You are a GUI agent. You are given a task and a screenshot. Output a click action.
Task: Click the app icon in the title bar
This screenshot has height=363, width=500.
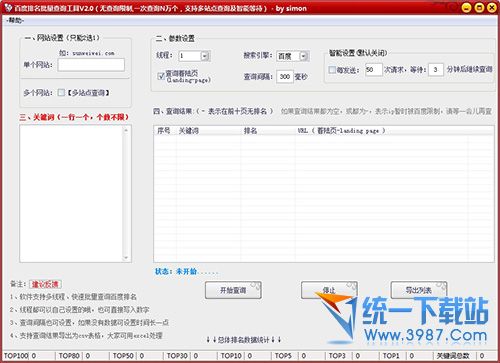click(x=8, y=8)
